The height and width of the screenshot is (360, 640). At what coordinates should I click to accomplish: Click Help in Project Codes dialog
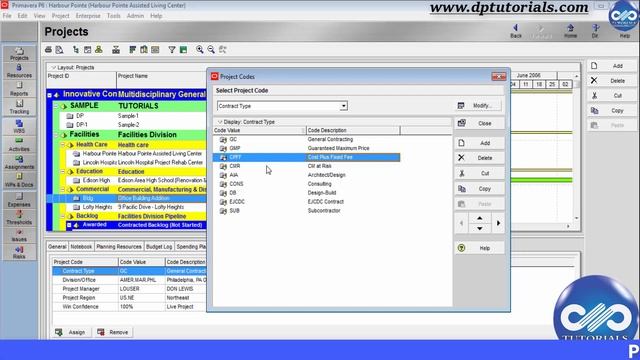[x=479, y=248]
